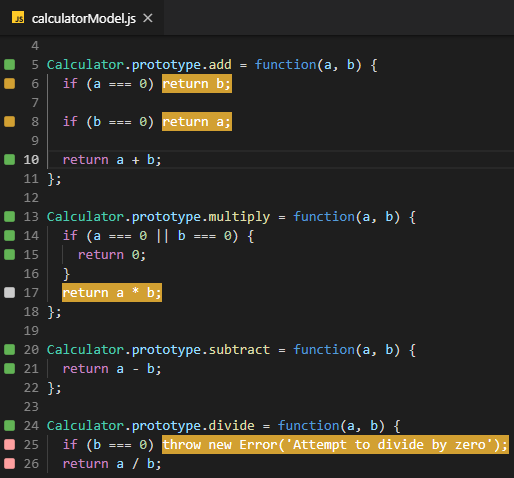Click pink coverage marker on line 26
This screenshot has height=478, width=514.
click(9, 463)
